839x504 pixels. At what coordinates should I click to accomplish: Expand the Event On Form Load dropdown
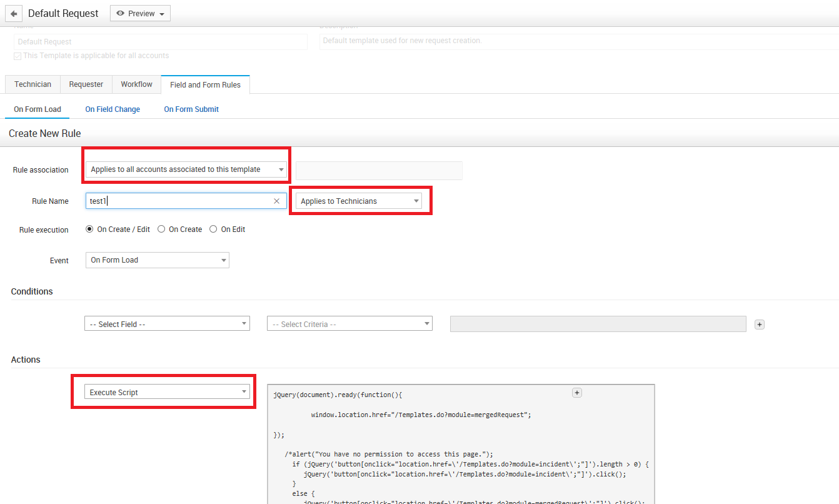pos(157,260)
